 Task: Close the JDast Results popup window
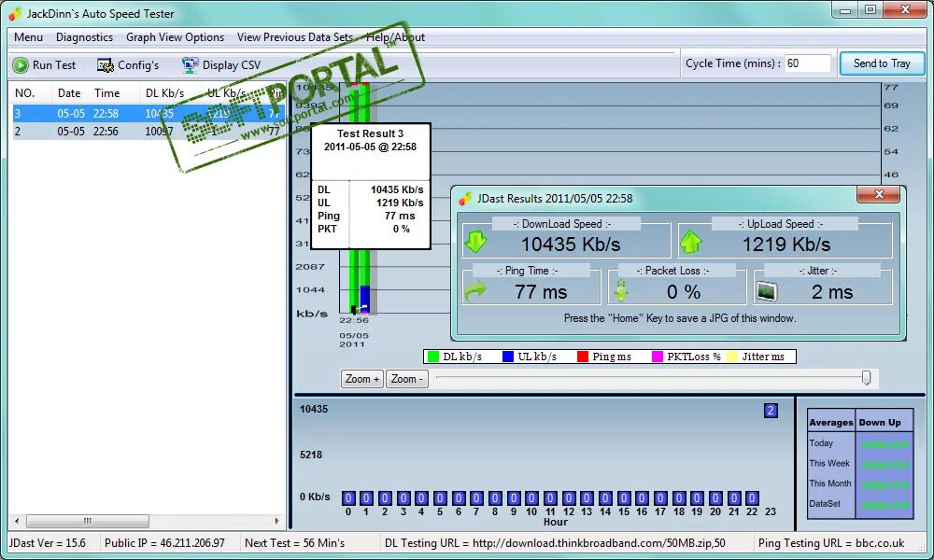pos(879,195)
